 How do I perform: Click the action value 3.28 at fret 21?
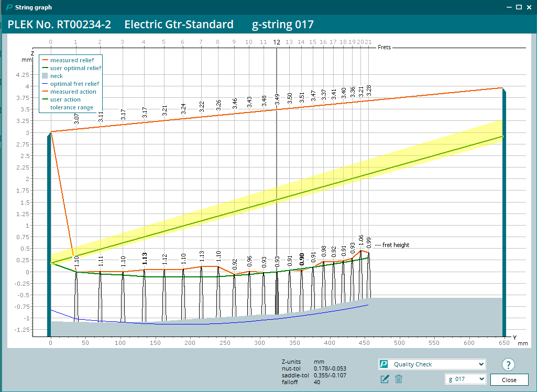pyautogui.click(x=369, y=91)
